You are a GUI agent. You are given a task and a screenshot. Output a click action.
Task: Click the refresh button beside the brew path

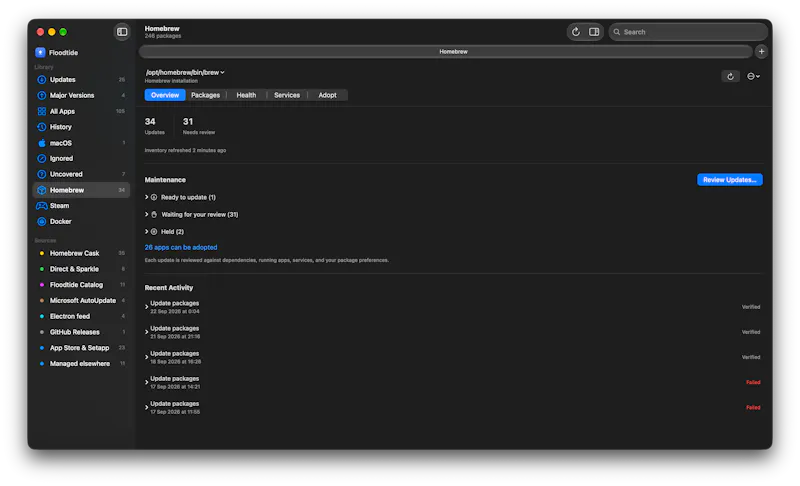pyautogui.click(x=730, y=76)
